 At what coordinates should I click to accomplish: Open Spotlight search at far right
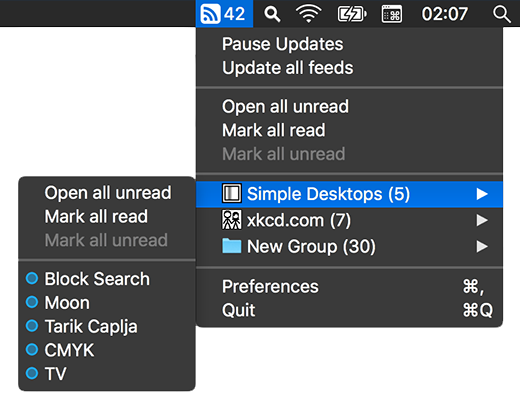[x=501, y=14]
